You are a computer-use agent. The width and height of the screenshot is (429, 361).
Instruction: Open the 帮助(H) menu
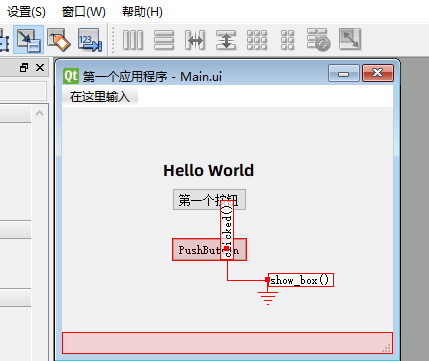point(142,12)
